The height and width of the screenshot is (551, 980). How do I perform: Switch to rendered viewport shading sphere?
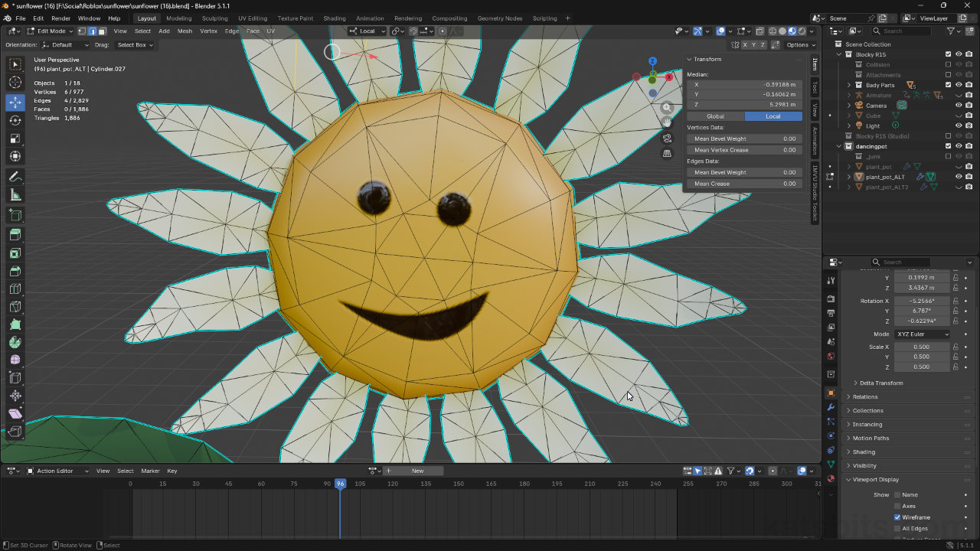click(801, 31)
